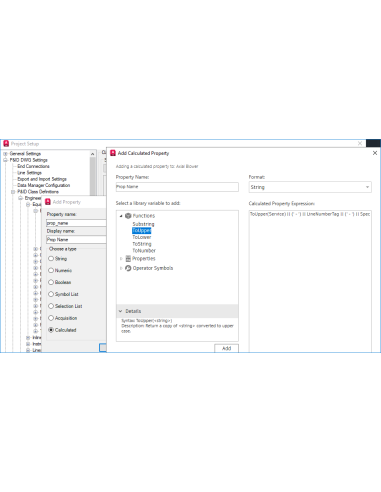This screenshot has width=381, height=492.
Task: Click Add button under library list
Action: click(x=226, y=348)
